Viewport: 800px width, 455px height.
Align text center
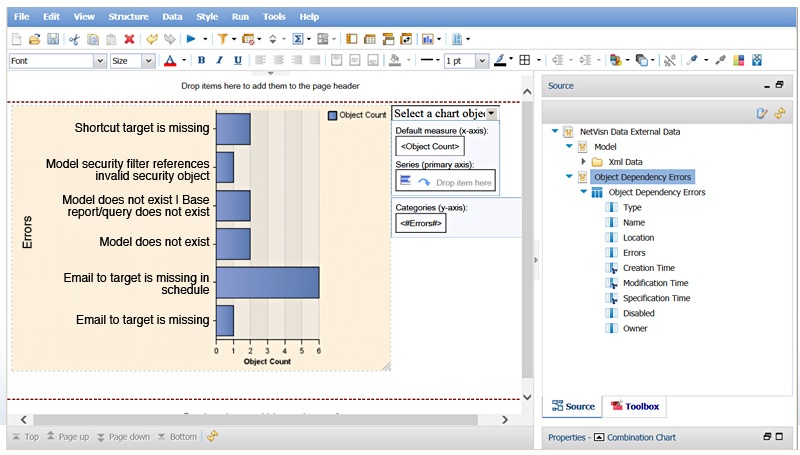click(x=279, y=61)
